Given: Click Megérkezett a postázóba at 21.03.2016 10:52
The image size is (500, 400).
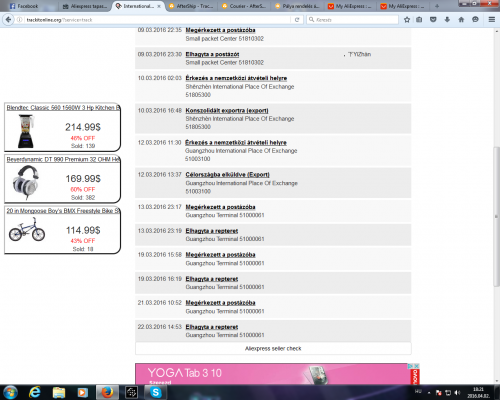Looking at the screenshot, I should point(220,303).
